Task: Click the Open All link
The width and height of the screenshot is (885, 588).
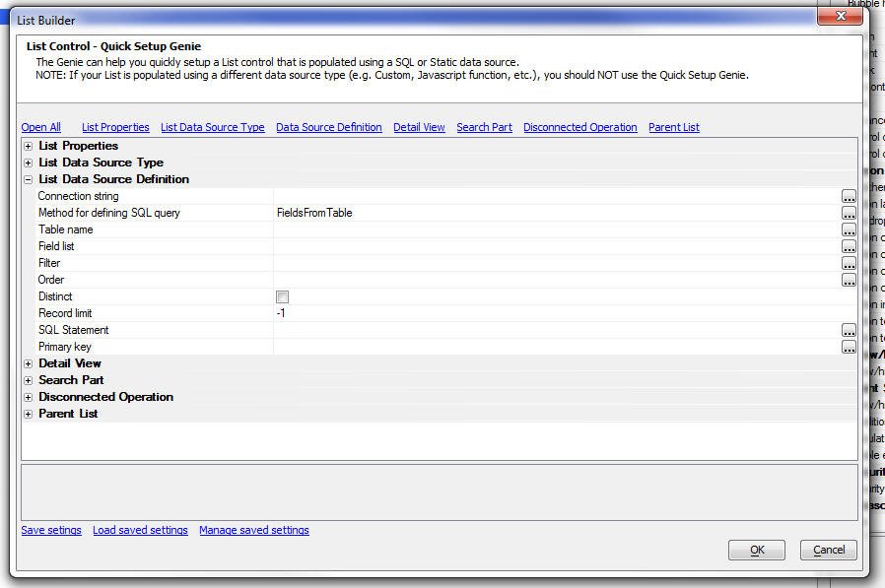Action: click(x=40, y=127)
